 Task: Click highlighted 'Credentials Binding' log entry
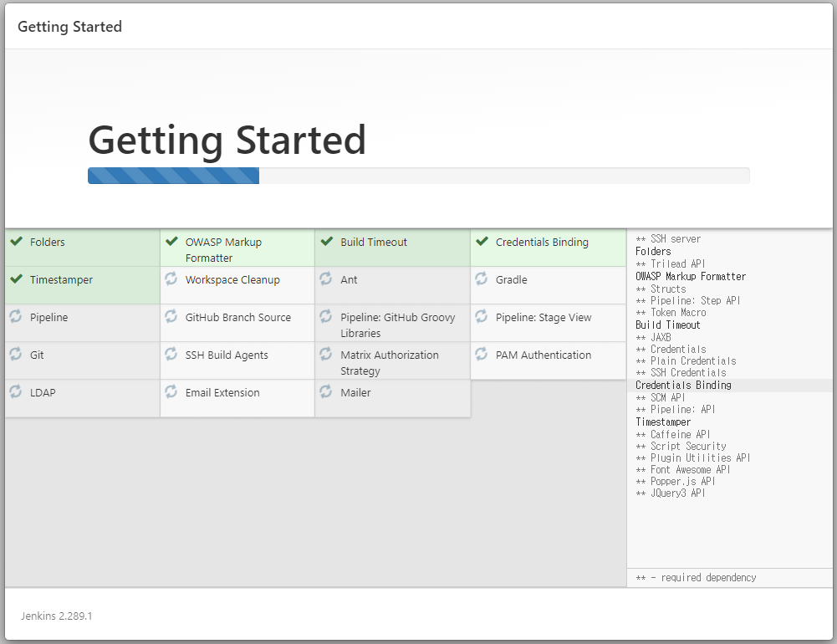(x=683, y=385)
